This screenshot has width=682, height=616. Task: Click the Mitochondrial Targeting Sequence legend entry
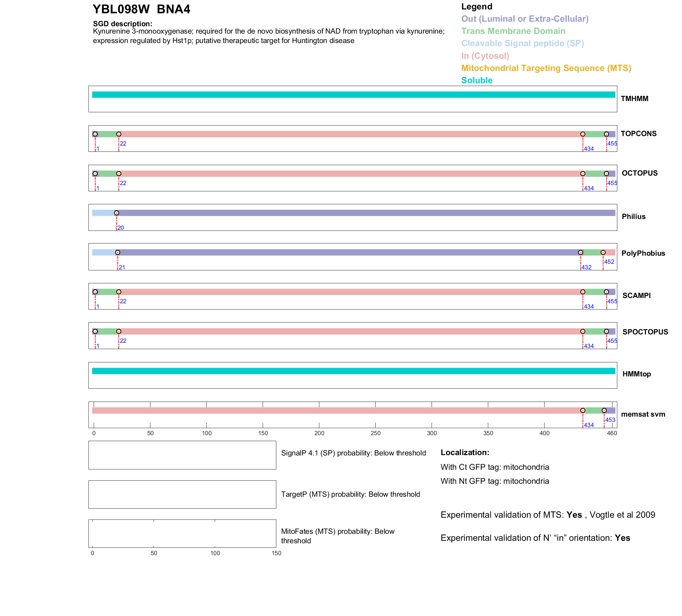[546, 68]
